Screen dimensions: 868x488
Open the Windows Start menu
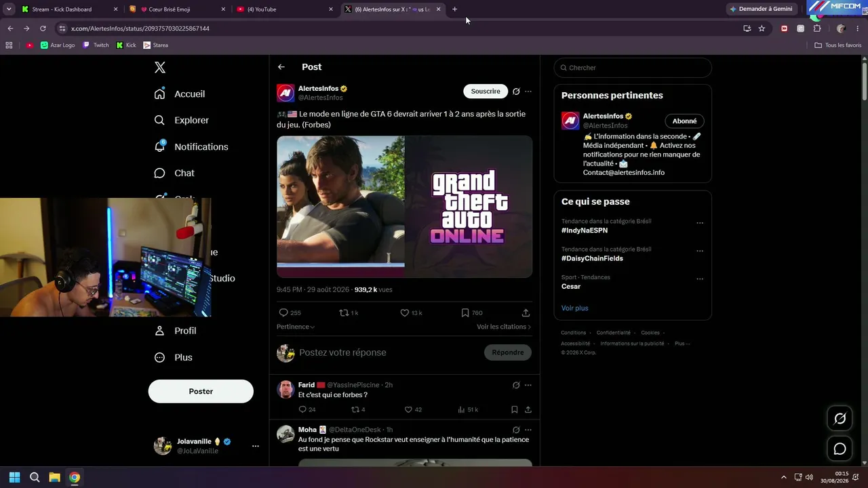click(15, 477)
